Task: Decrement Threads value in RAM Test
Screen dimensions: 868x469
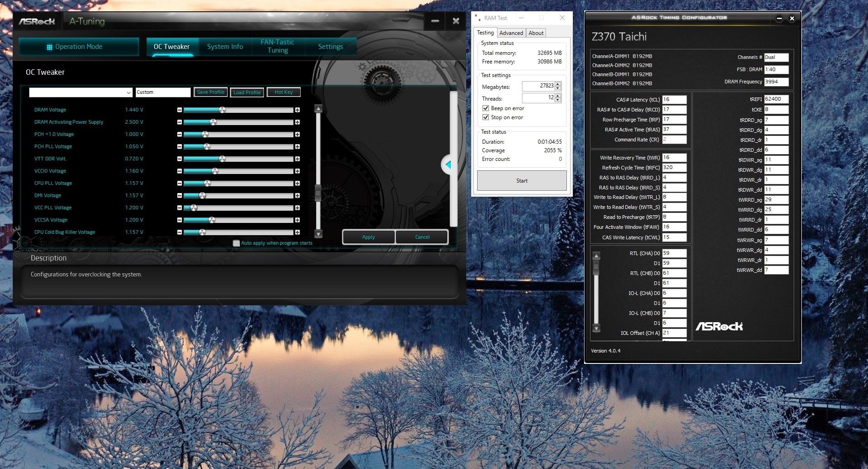Action: 558,100
